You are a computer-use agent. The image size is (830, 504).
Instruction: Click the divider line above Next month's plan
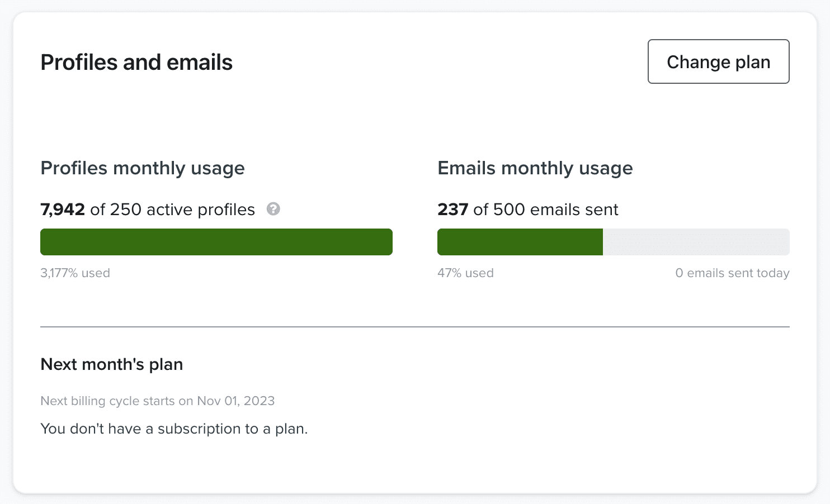[415, 325]
